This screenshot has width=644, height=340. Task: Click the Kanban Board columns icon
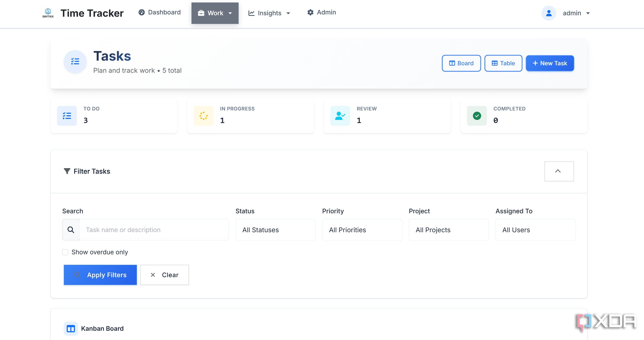coord(71,328)
